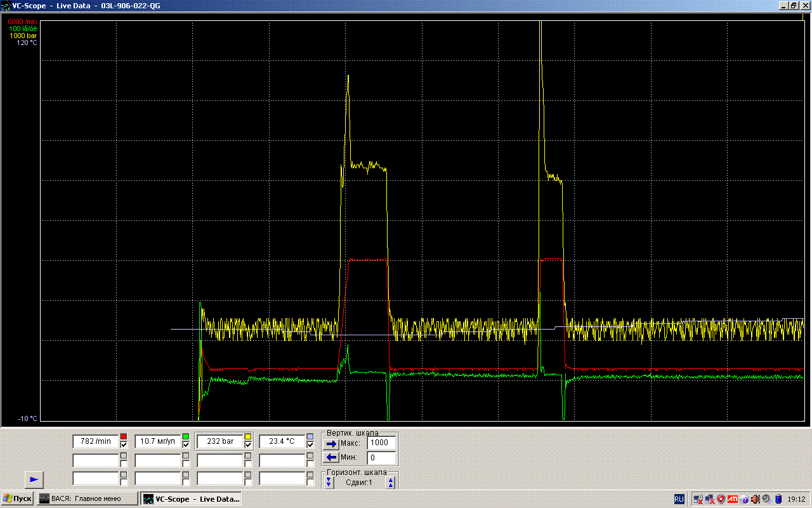Toggle the 232 bar channel checkbox
Viewport: 812px width, 508px height.
[x=249, y=446]
